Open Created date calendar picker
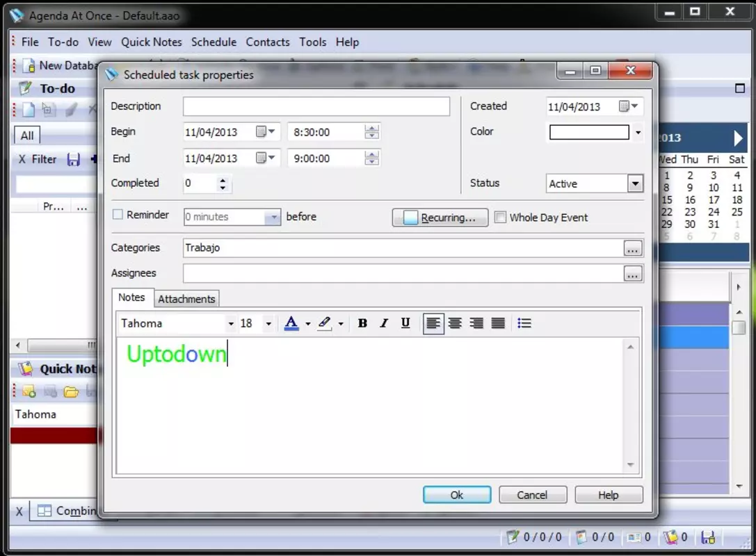This screenshot has height=556, width=756. (628, 106)
